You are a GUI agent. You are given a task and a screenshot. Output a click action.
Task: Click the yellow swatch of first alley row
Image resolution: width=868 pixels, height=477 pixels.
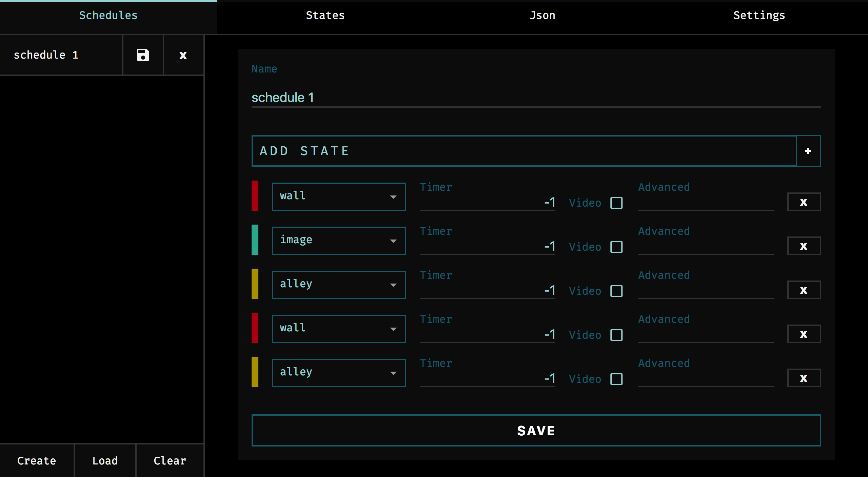[255, 284]
